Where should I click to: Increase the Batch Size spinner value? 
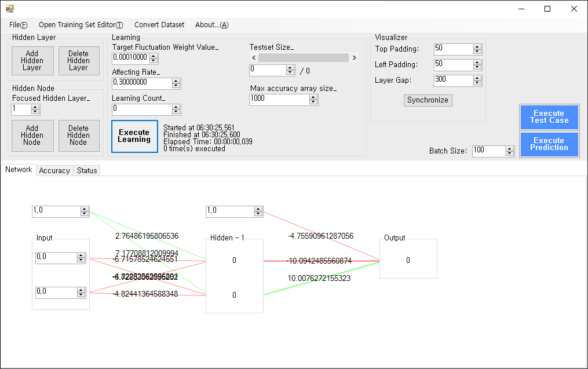[510, 148]
